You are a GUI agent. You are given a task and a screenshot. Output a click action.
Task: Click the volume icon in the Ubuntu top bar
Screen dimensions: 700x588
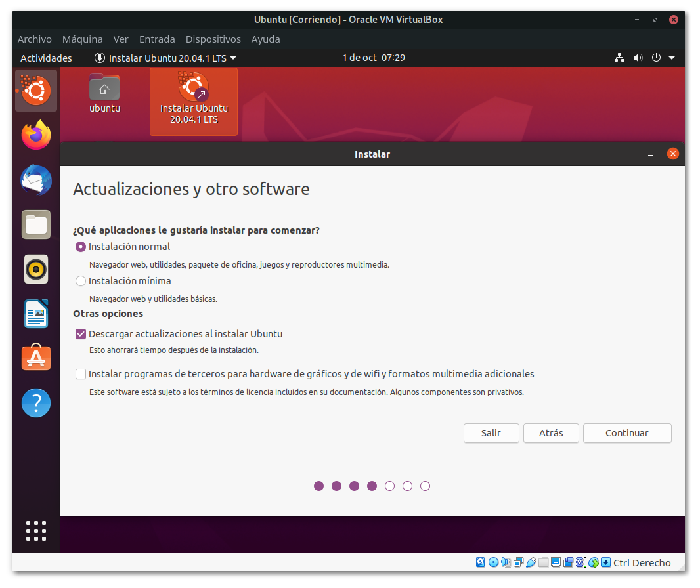coord(638,58)
